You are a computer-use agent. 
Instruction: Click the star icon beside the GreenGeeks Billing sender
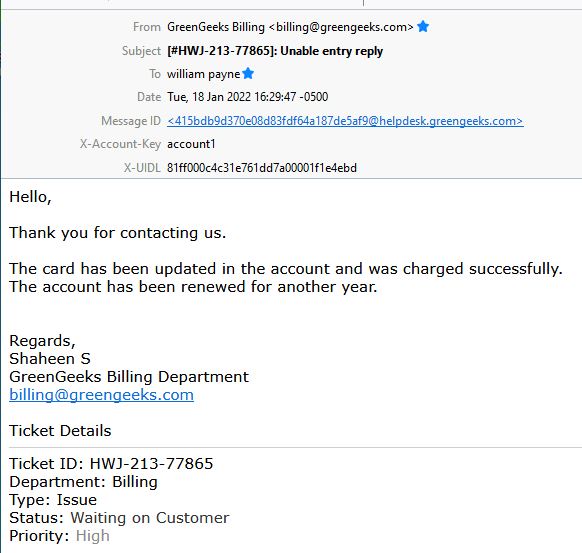[423, 27]
